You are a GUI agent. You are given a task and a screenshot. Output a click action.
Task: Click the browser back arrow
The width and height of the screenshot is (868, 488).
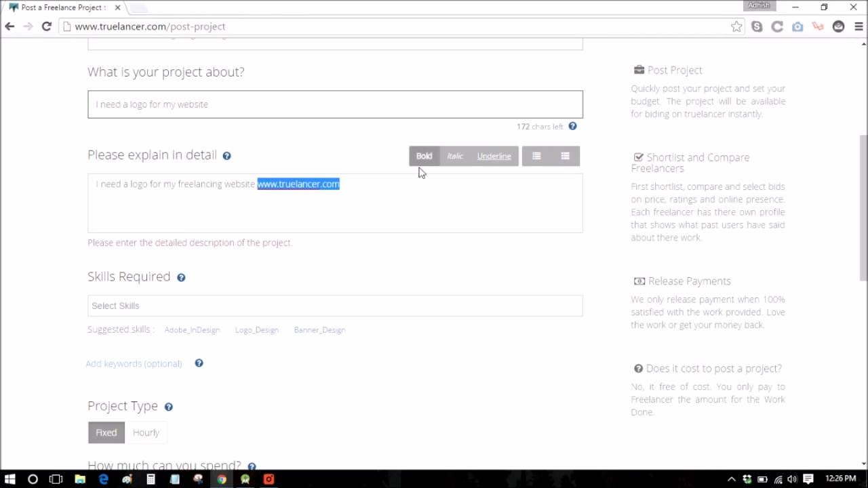pyautogui.click(x=9, y=26)
